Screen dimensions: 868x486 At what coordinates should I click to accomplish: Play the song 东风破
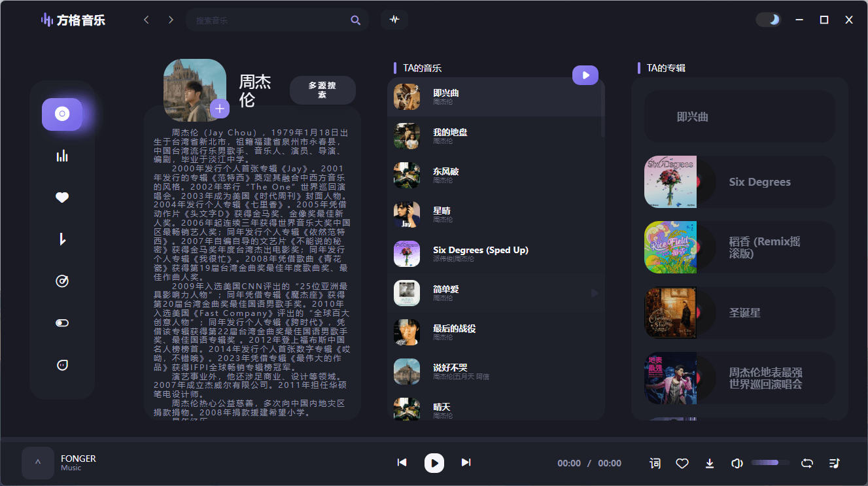point(496,175)
